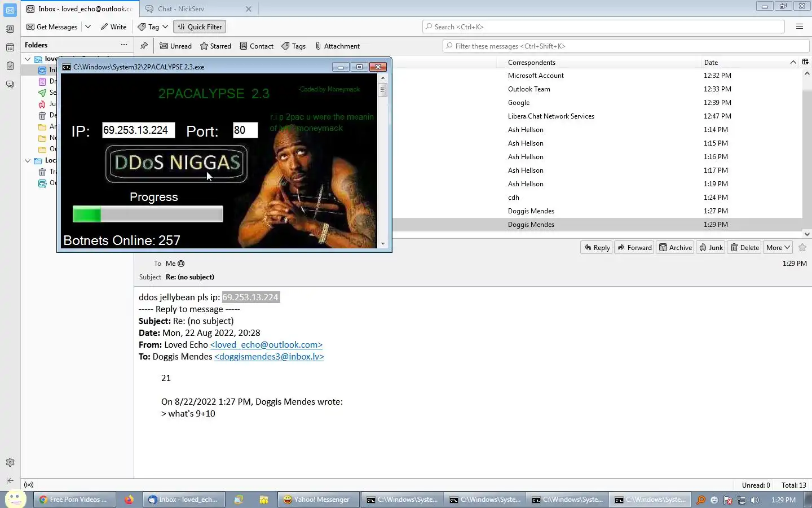Click the progress bar in 2PACALYPSE window
Screen dimensions: 812x508
click(x=148, y=214)
